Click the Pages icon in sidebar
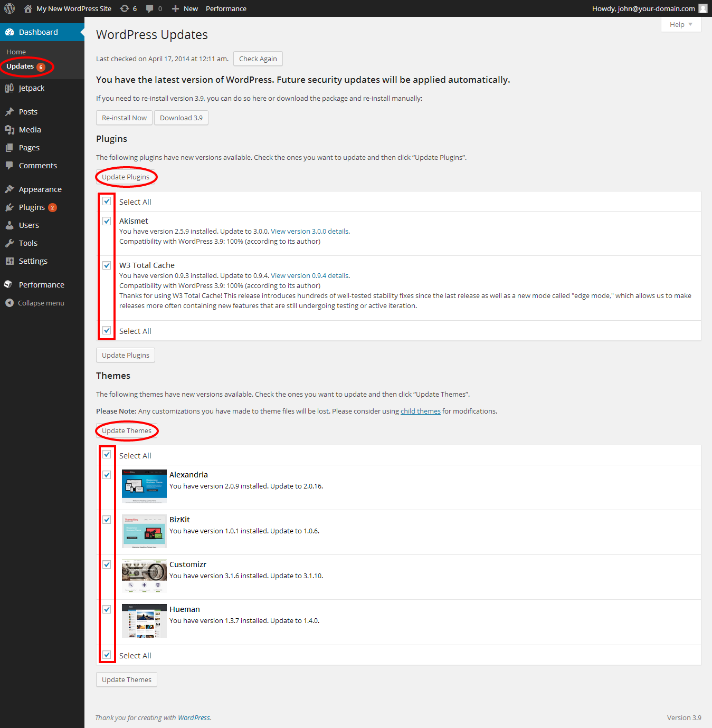The height and width of the screenshot is (728, 712). pos(10,148)
